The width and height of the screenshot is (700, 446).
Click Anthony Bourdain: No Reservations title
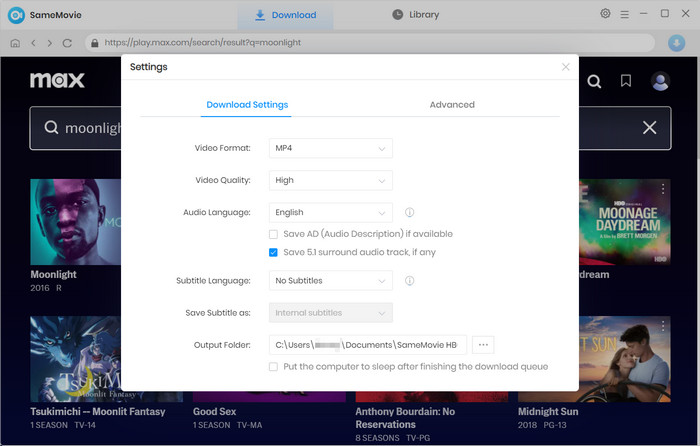(405, 418)
